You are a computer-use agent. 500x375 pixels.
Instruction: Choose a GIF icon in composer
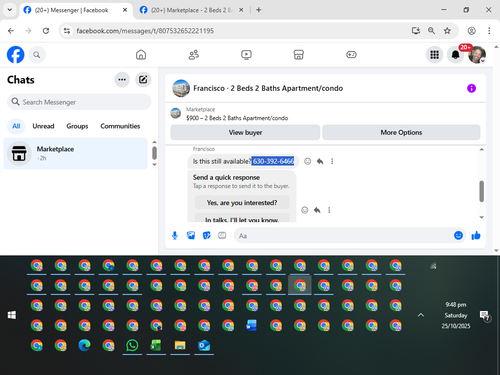coord(222,236)
